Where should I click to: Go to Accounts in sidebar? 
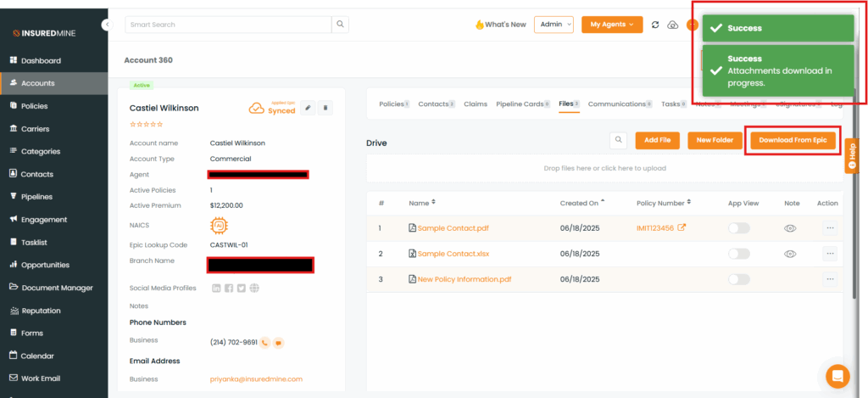(x=54, y=83)
